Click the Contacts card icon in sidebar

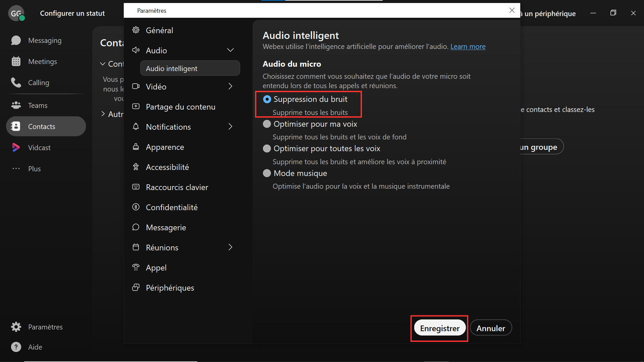(x=16, y=126)
